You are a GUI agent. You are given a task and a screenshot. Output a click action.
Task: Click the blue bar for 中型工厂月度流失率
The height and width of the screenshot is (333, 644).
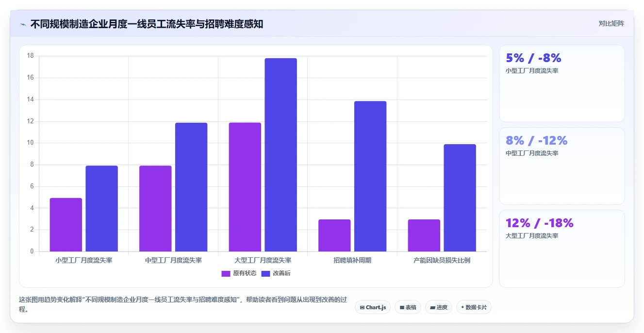[191, 187]
